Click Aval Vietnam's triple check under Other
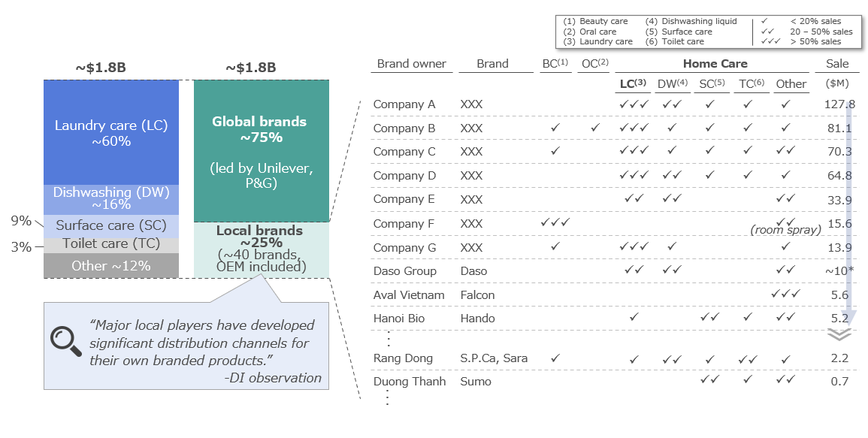Viewport: 868px width, 438px height. point(785,294)
